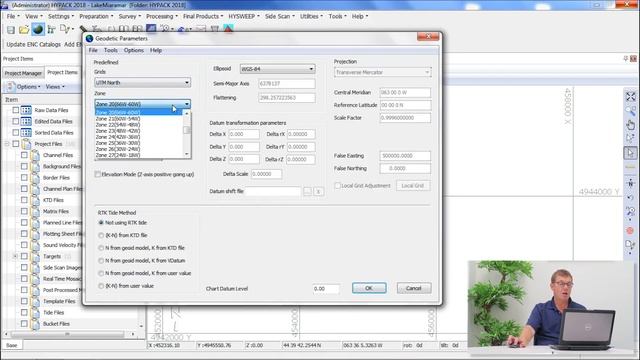Screen dimensions: 640x360
Task: Select N from geoid model, K from VDatum
Action: coord(101,261)
